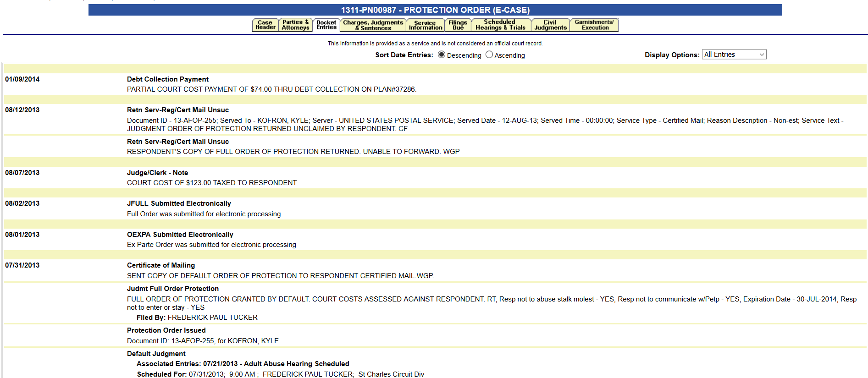The image size is (868, 378).
Task: Open Charges, Judgments & Sentences tab
Action: coord(373,25)
